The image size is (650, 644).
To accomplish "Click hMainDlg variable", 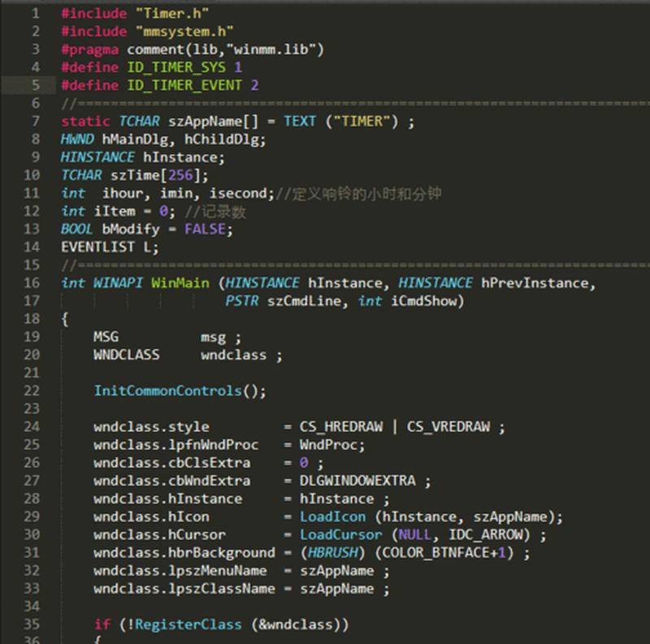I will click(x=135, y=139).
